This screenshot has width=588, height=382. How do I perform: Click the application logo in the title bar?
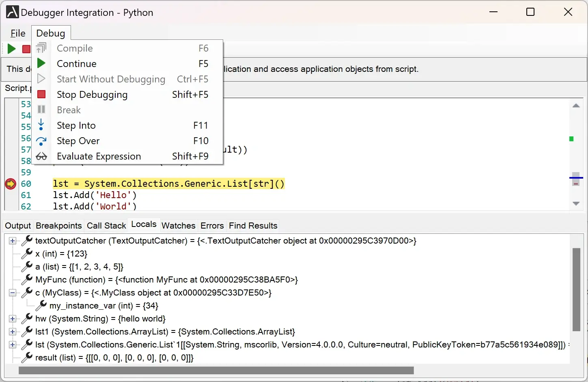pos(12,12)
